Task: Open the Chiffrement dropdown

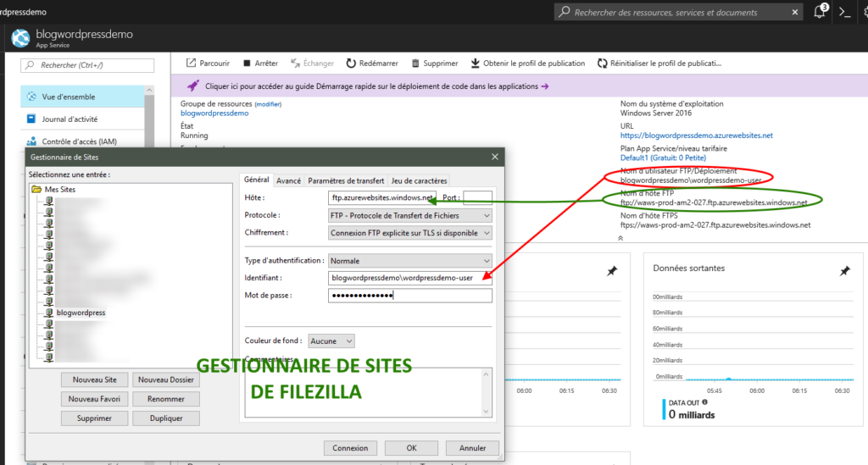Action: click(x=409, y=233)
